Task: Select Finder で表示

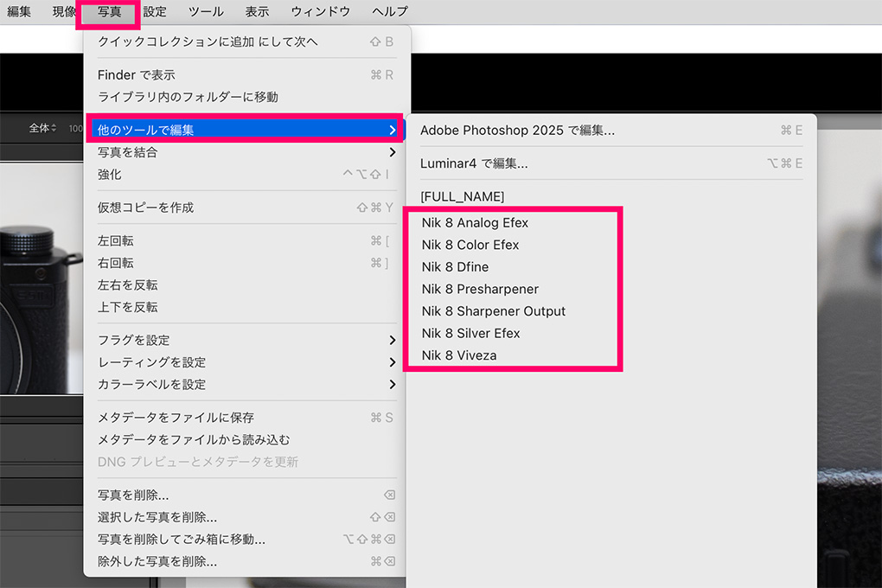Action: (247, 75)
